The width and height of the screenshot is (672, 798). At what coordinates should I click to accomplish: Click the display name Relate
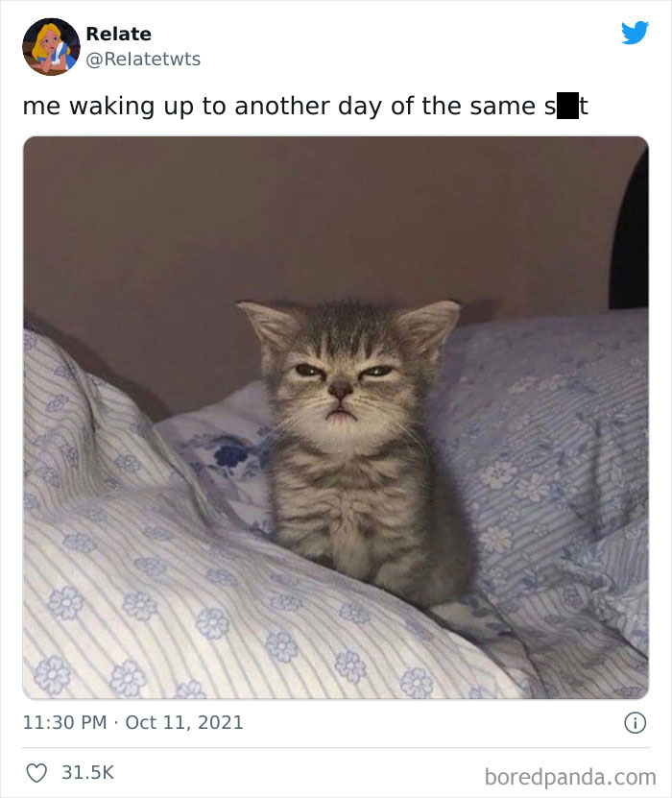click(118, 35)
